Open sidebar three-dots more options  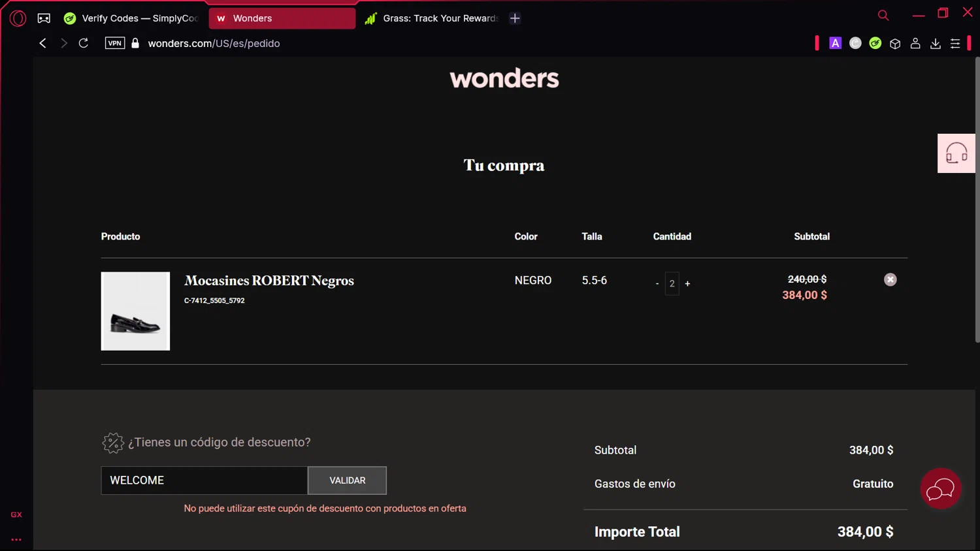(x=16, y=540)
